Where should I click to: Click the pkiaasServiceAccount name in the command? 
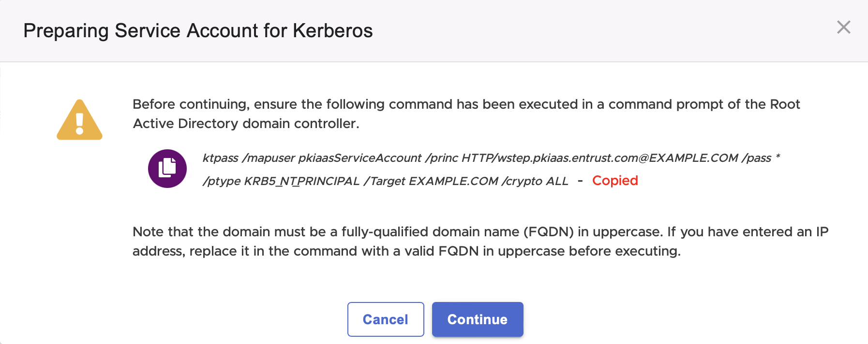[359, 158]
